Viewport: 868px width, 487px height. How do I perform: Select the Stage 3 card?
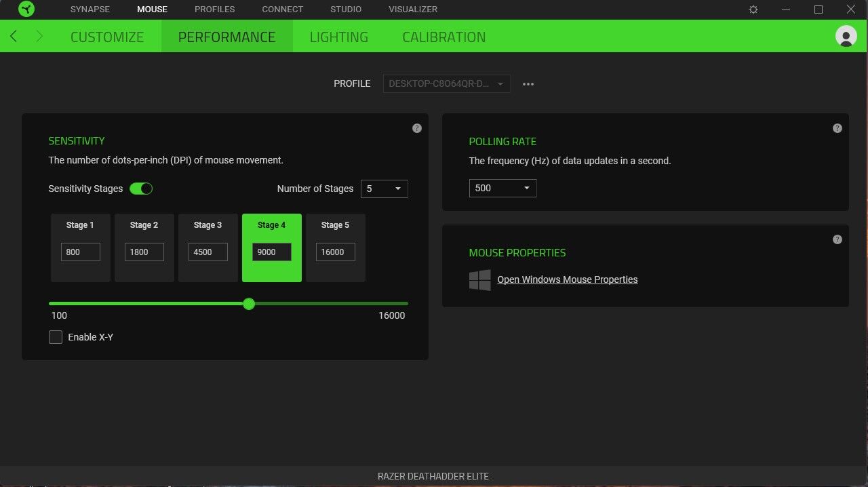208,248
